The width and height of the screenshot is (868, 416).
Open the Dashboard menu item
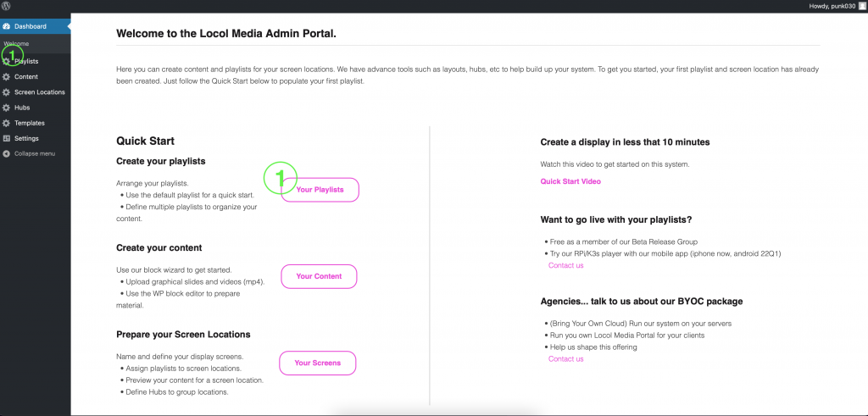point(36,26)
